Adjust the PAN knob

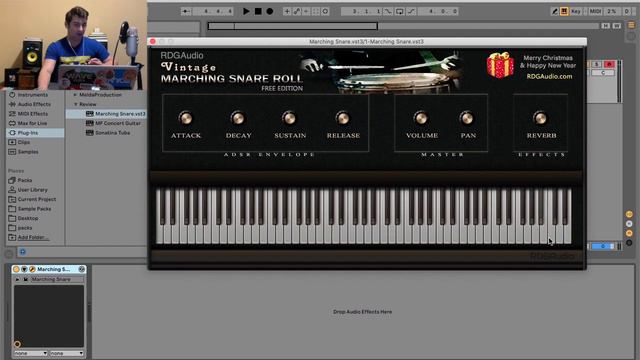point(467,118)
